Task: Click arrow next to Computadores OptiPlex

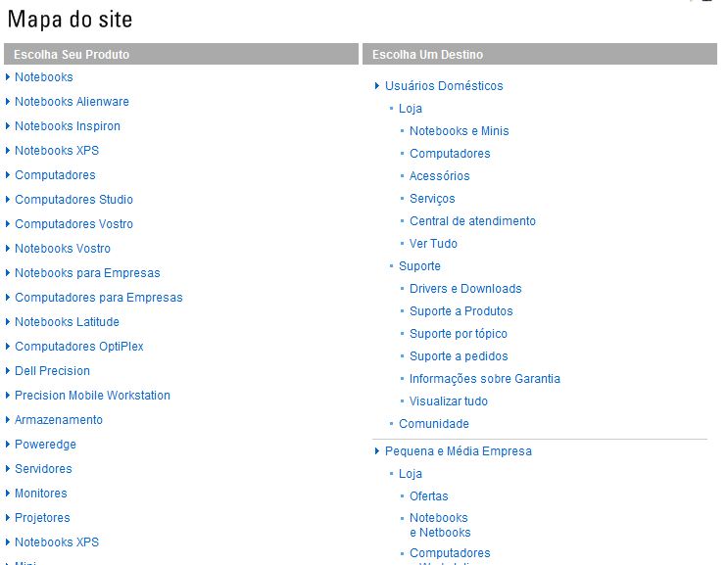Action: click(x=8, y=346)
